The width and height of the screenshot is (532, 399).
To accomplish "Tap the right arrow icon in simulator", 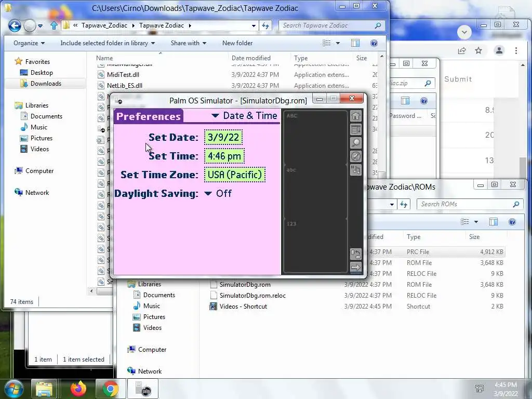I will tap(355, 268).
